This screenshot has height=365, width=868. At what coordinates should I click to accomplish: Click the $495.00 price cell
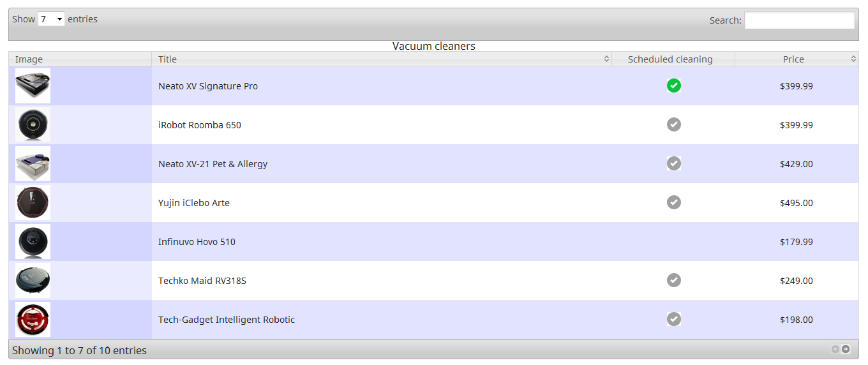[x=797, y=203]
